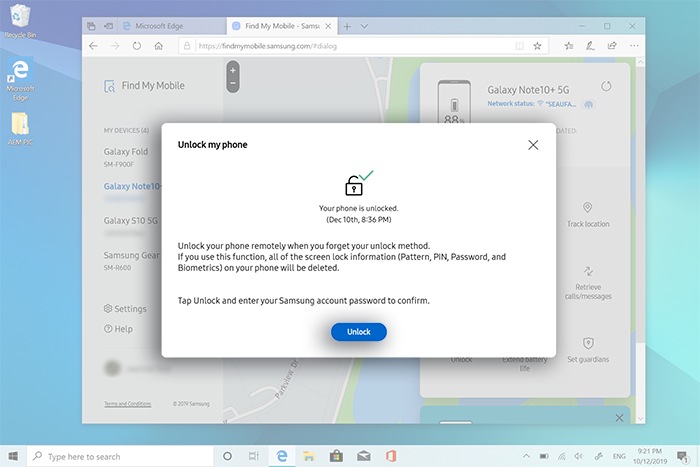Image resolution: width=700 pixels, height=467 pixels.
Task: Toggle reading view icon in address bar
Action: (519, 46)
